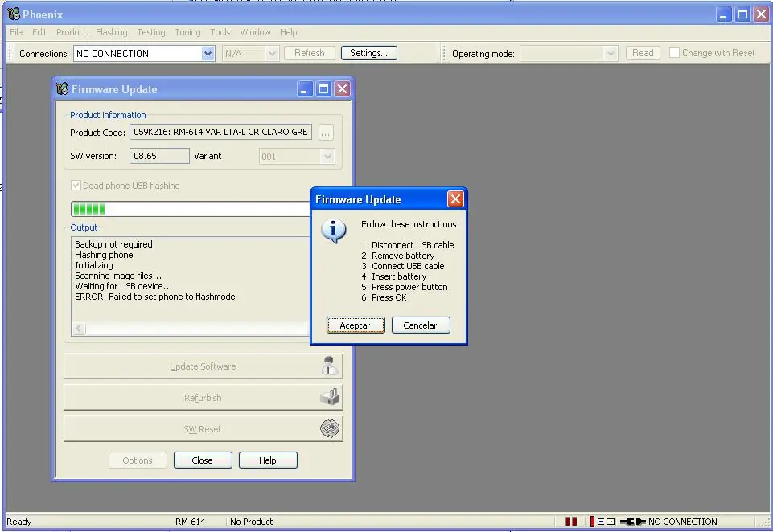Click the SW version field 08.65

159,156
